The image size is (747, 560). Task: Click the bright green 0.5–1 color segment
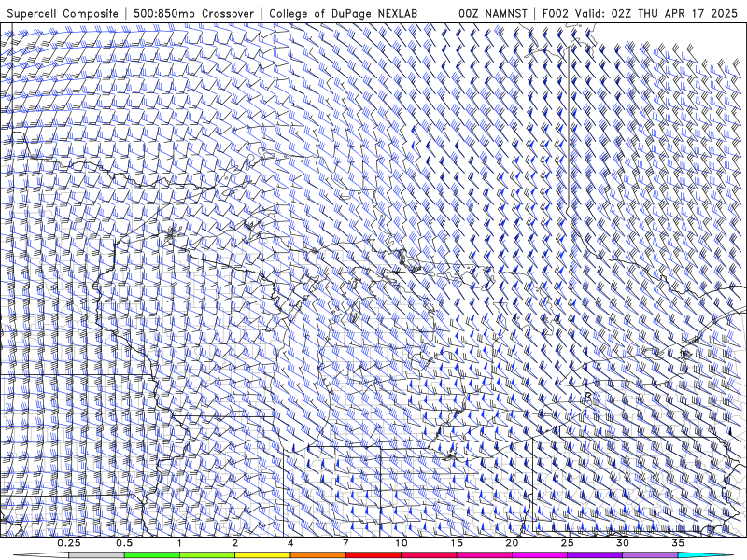click(152, 555)
